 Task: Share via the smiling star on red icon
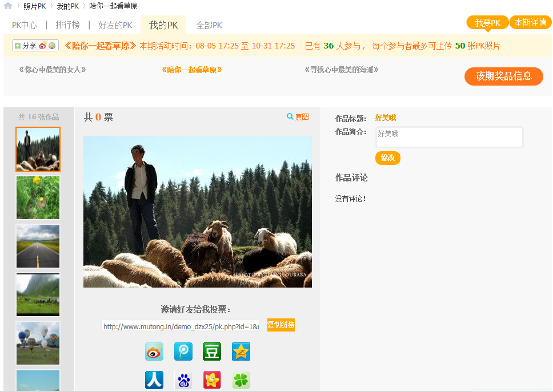pos(212,379)
